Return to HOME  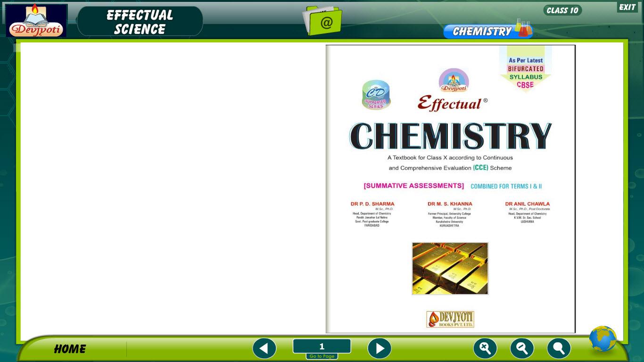click(70, 349)
